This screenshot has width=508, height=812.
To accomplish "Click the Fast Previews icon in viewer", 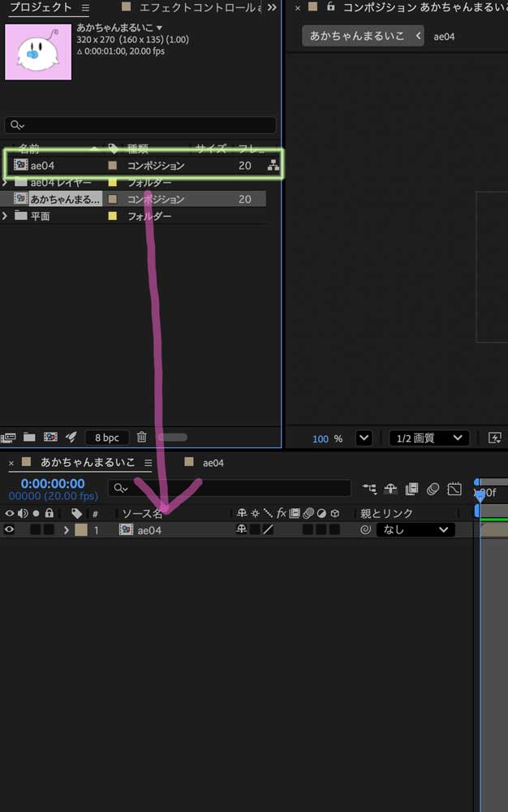I will tap(495, 438).
